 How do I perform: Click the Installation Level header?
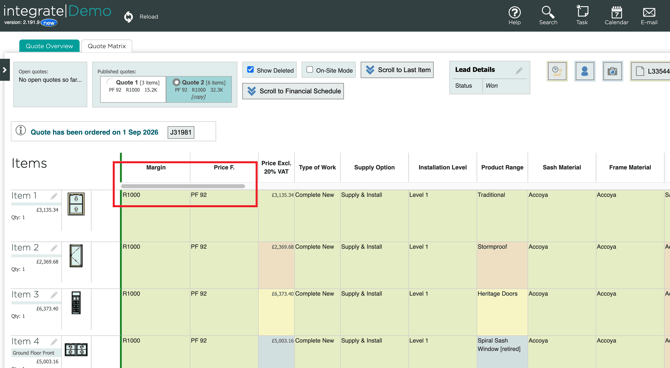[443, 168]
